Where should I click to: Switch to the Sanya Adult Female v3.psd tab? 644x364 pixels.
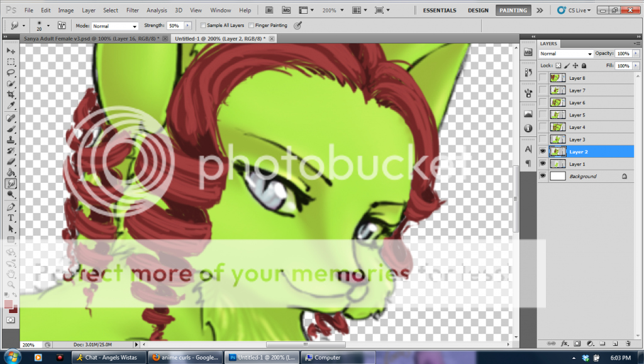point(91,38)
